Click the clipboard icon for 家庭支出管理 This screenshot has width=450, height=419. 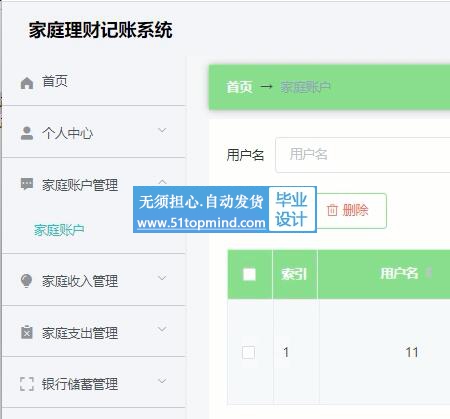coord(27,332)
